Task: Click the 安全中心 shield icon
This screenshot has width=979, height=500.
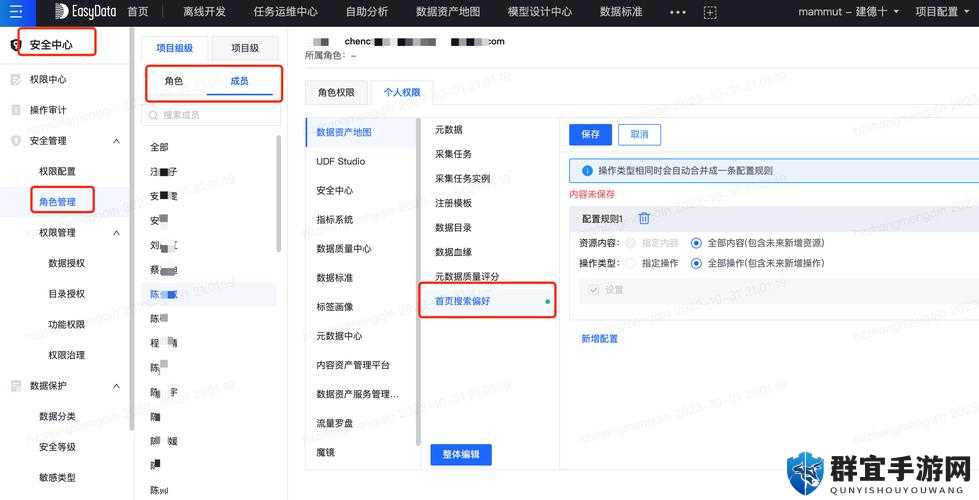Action: coord(16,45)
